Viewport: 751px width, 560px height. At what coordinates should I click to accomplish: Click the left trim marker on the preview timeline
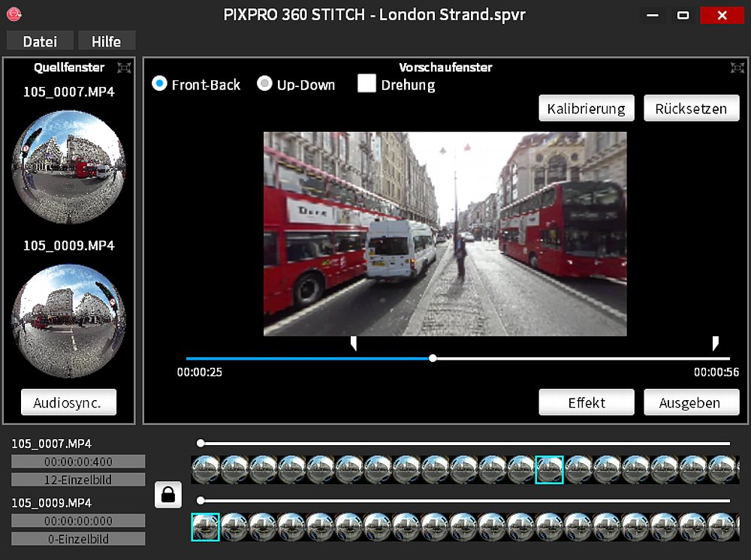click(354, 343)
